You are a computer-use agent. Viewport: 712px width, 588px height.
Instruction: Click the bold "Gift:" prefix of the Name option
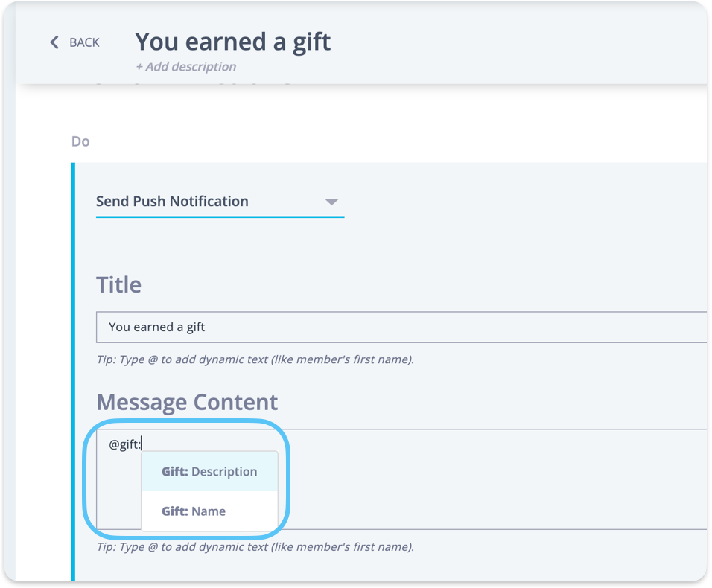point(174,511)
